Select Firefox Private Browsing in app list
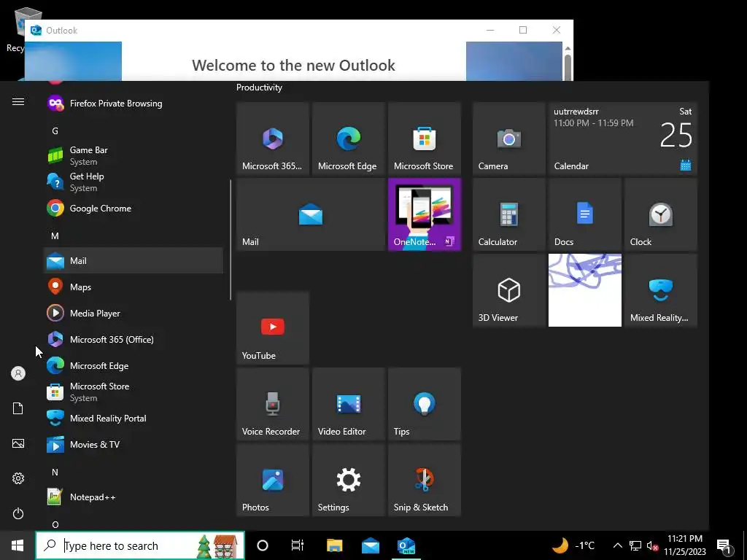This screenshot has width=747, height=560. 133,104
